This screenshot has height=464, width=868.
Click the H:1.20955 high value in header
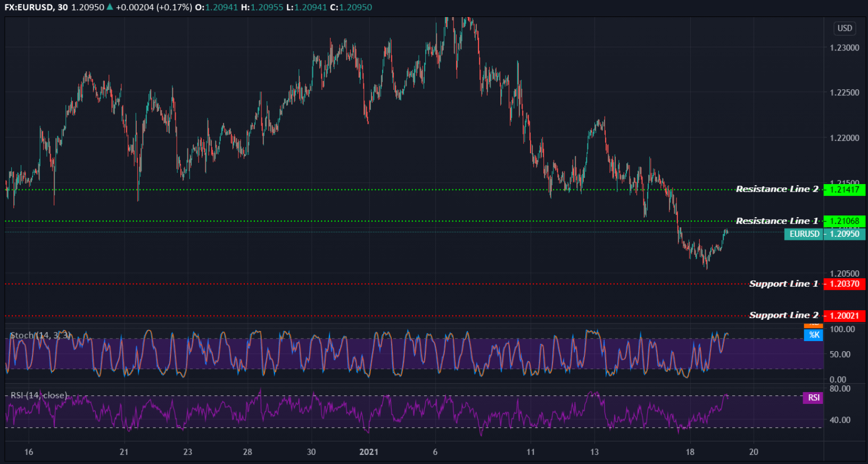pos(262,7)
